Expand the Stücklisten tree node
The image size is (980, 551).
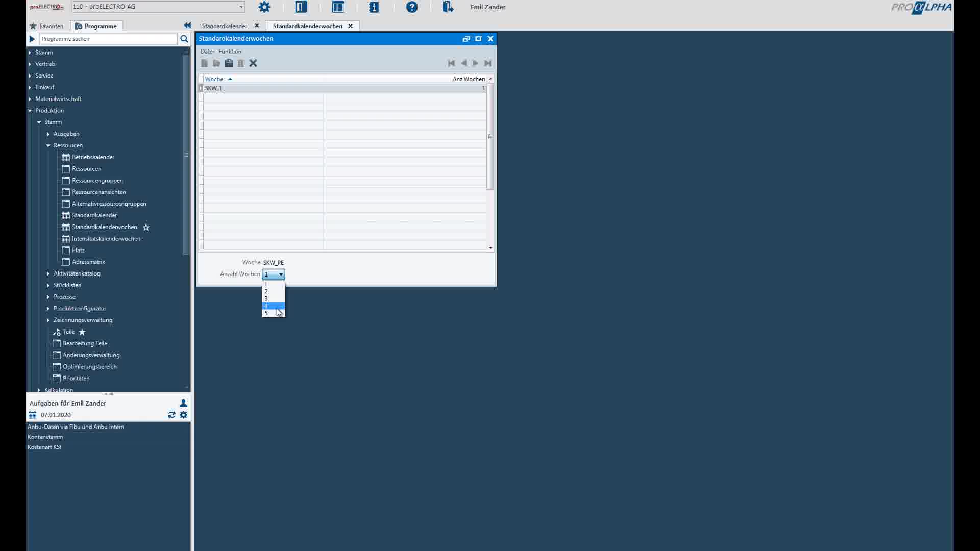(48, 285)
